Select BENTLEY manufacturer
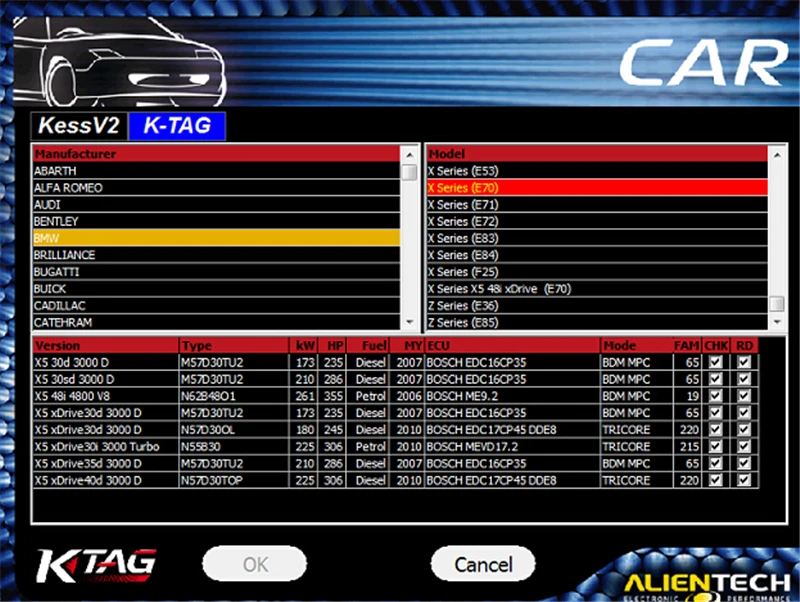 point(216,221)
